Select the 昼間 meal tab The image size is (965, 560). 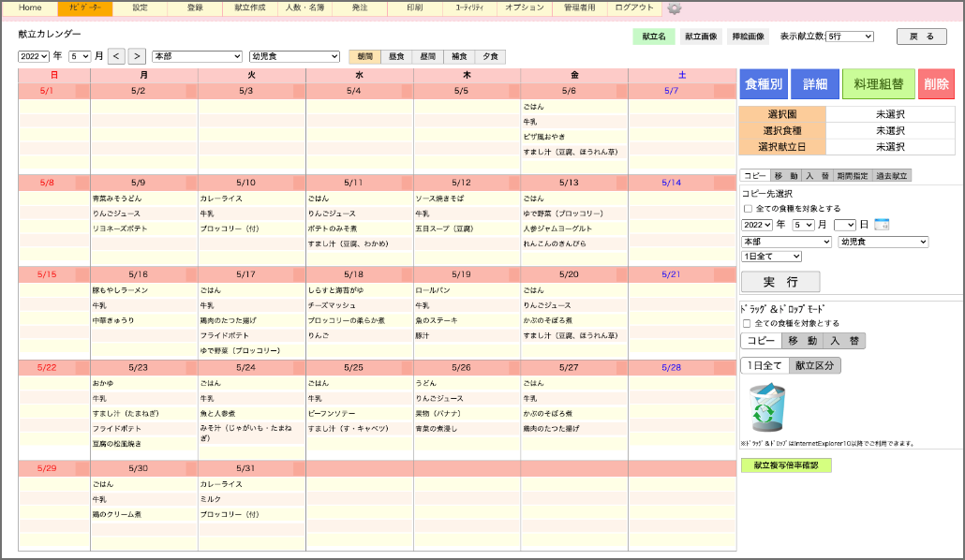click(428, 56)
